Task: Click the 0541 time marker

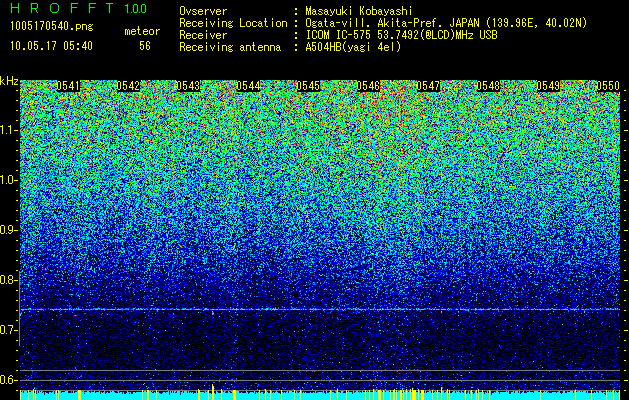Action: tap(68, 85)
